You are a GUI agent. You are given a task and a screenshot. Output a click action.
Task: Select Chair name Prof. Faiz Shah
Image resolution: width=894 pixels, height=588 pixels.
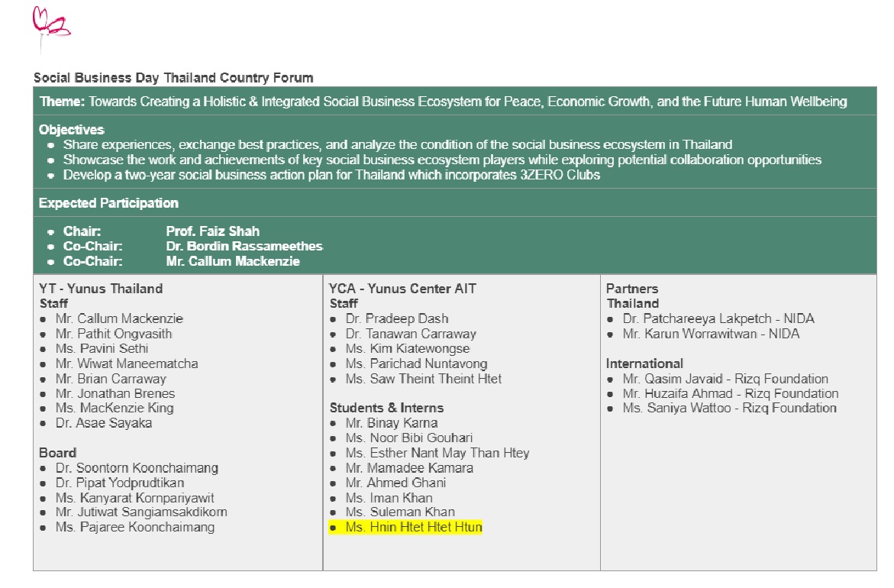click(212, 231)
